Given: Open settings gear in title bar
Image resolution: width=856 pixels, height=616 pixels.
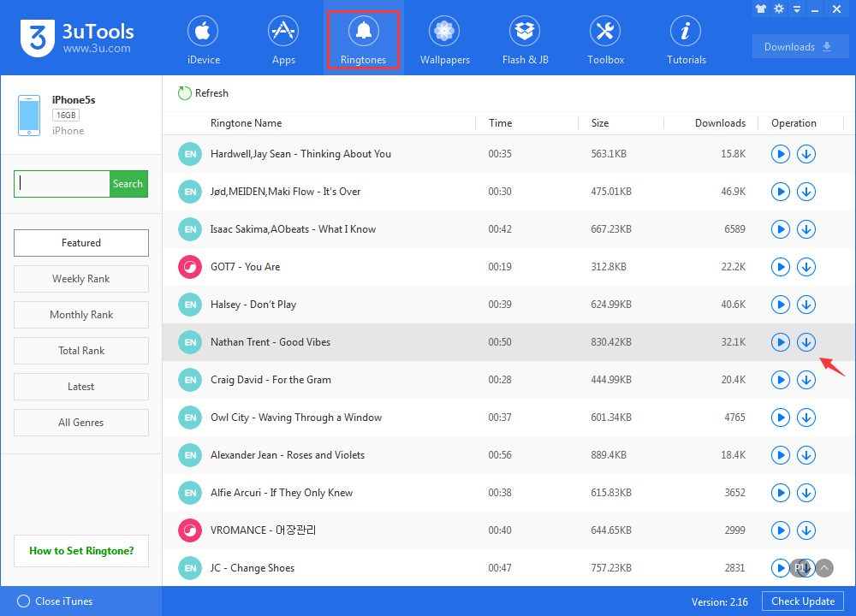Looking at the screenshot, I should click(x=779, y=9).
